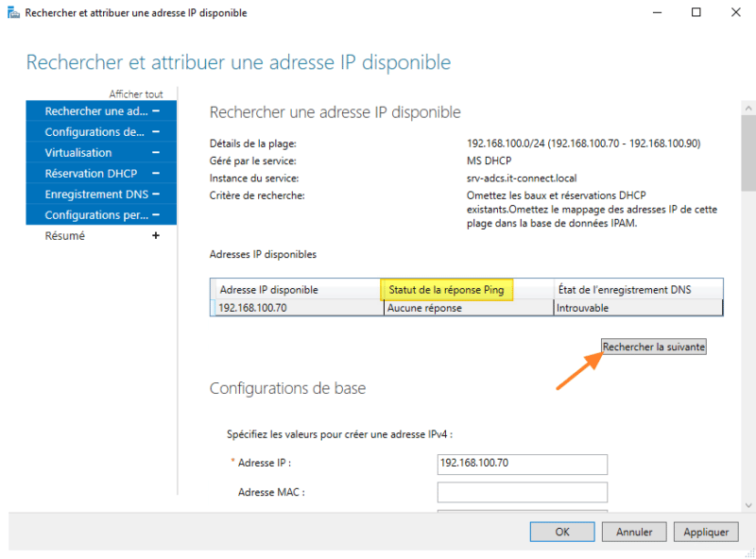
Task: Click the OK button
Action: (561, 531)
